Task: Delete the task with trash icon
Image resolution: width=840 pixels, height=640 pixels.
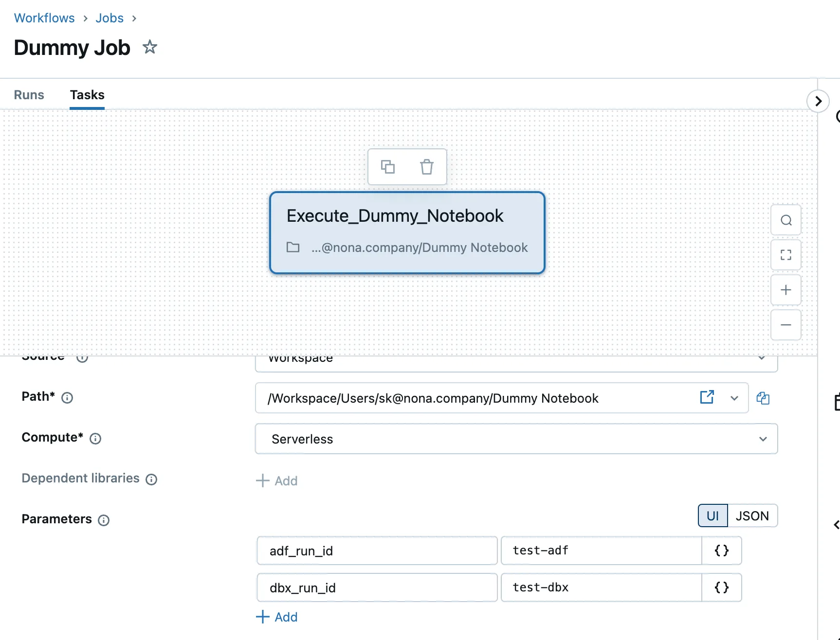Action: click(426, 167)
